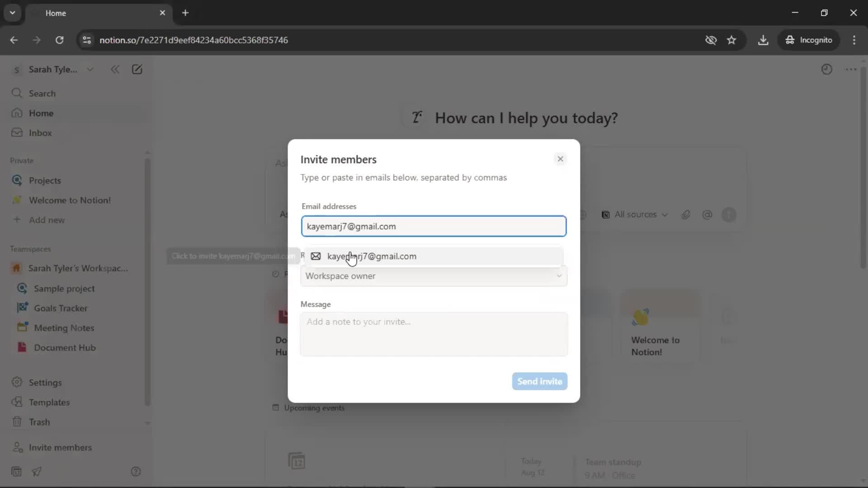The width and height of the screenshot is (868, 488).
Task: Click the browser back arrow
Action: 14,40
